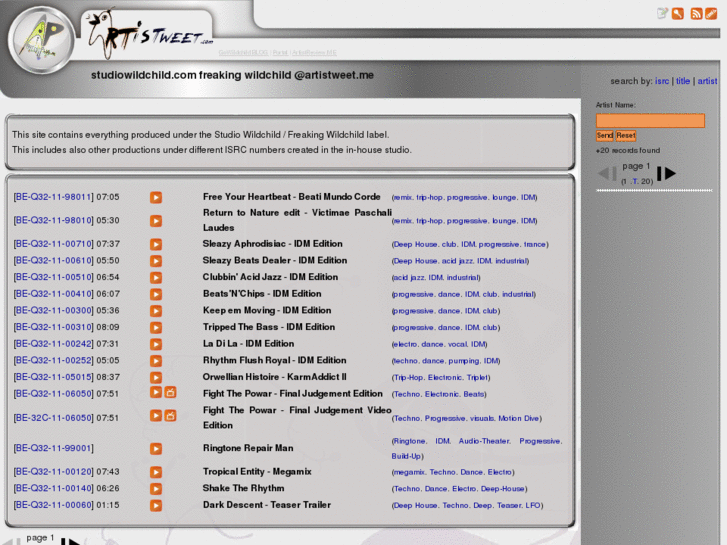Click the page range link under page 1

pos(637,181)
